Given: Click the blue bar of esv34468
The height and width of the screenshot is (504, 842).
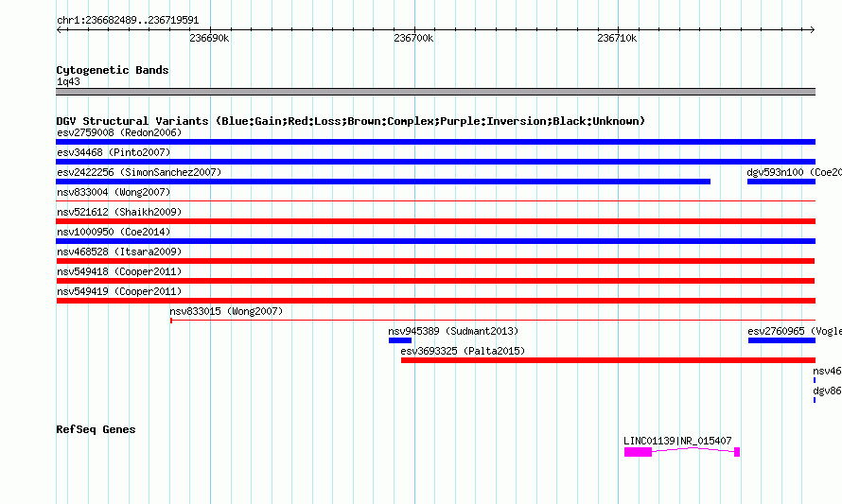Looking at the screenshot, I should [435, 162].
